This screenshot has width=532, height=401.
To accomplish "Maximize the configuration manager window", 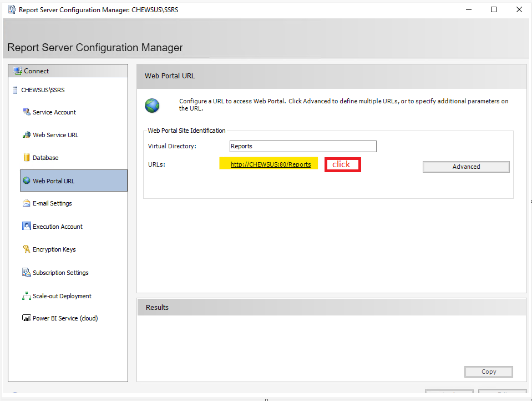I will pos(494,9).
